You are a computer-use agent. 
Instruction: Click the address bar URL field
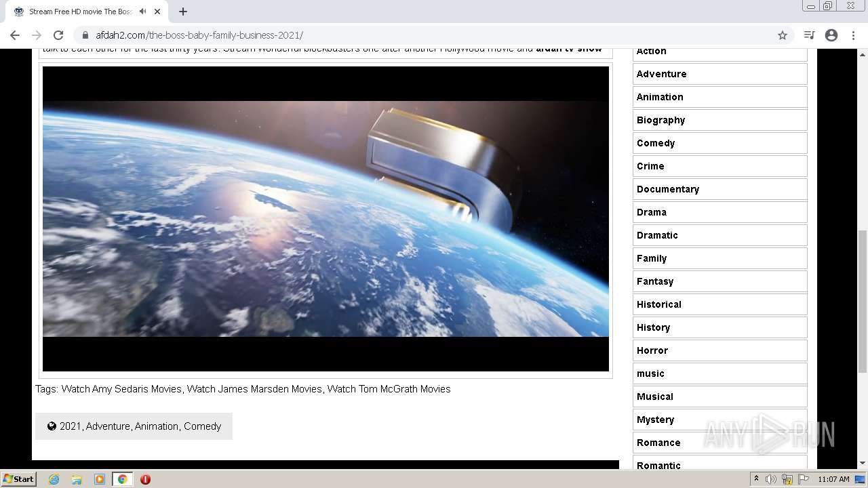pyautogui.click(x=434, y=35)
